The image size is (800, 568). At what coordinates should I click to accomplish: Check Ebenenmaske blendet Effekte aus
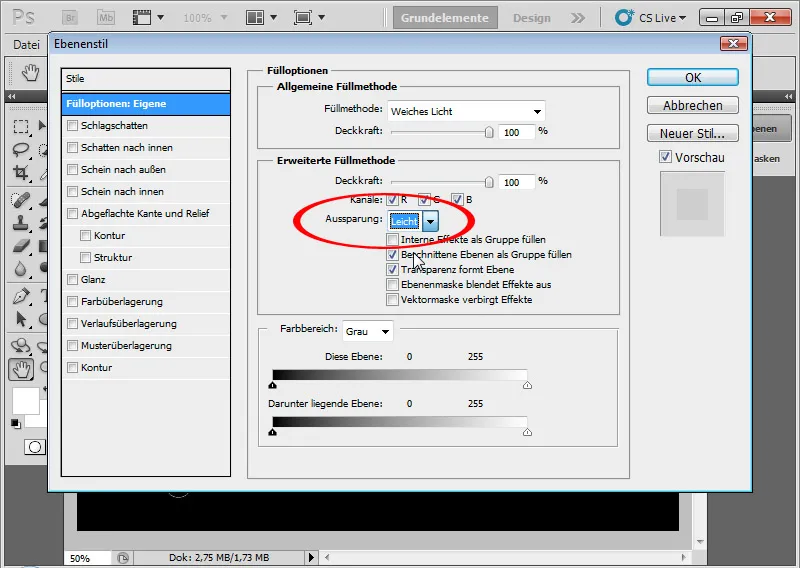click(392, 284)
